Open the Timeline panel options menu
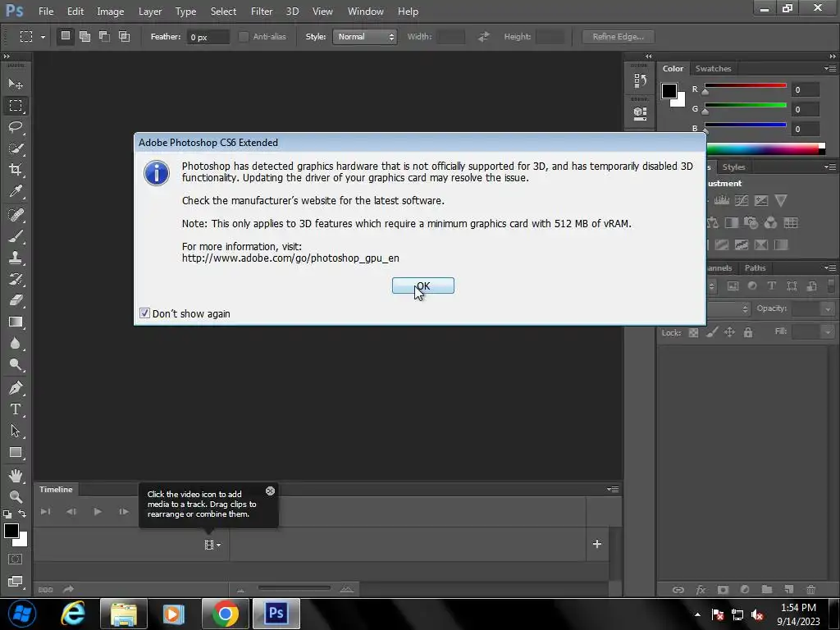 pyautogui.click(x=613, y=489)
